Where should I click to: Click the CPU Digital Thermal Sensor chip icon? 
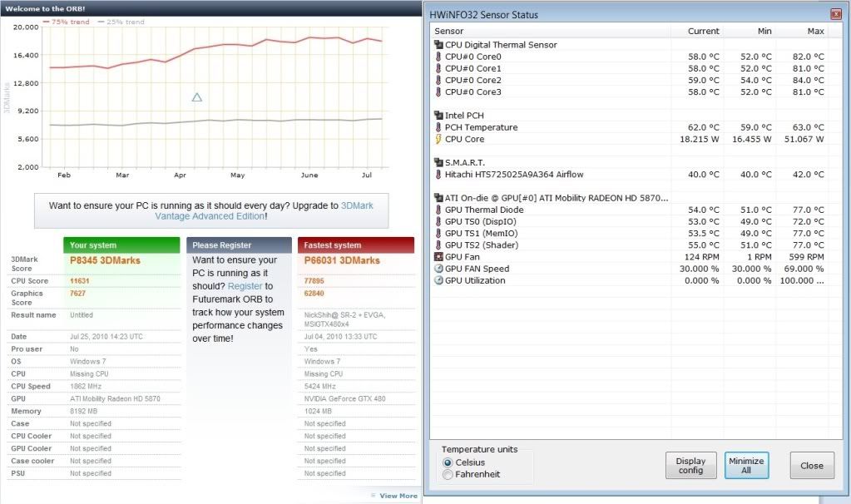click(438, 44)
